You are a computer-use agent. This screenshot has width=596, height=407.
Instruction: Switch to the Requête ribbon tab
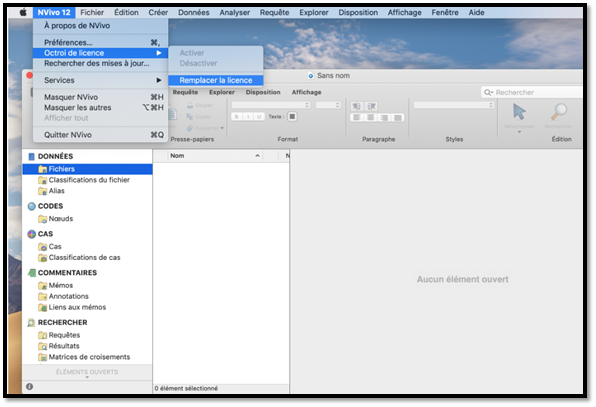(x=185, y=92)
